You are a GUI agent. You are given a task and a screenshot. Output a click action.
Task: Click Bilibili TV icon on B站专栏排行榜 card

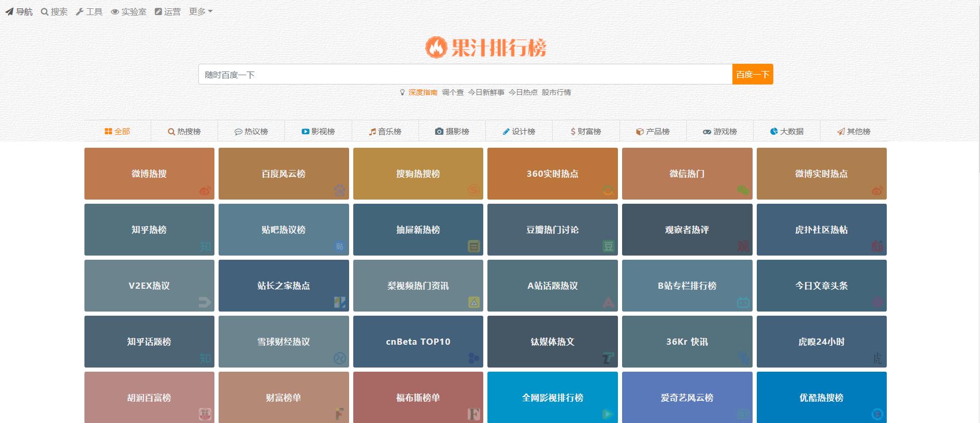point(743,303)
